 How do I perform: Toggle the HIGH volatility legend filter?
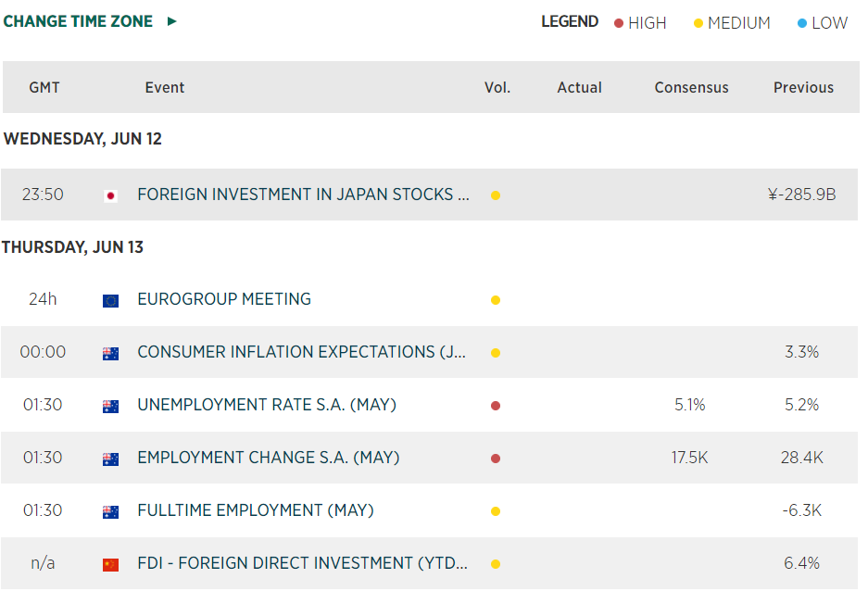coord(640,23)
